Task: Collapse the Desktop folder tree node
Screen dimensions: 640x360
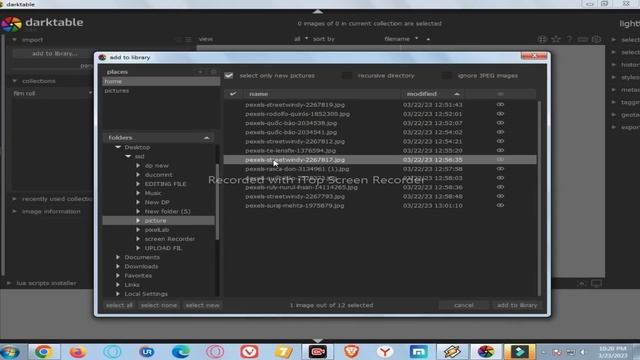Action: coord(118,147)
